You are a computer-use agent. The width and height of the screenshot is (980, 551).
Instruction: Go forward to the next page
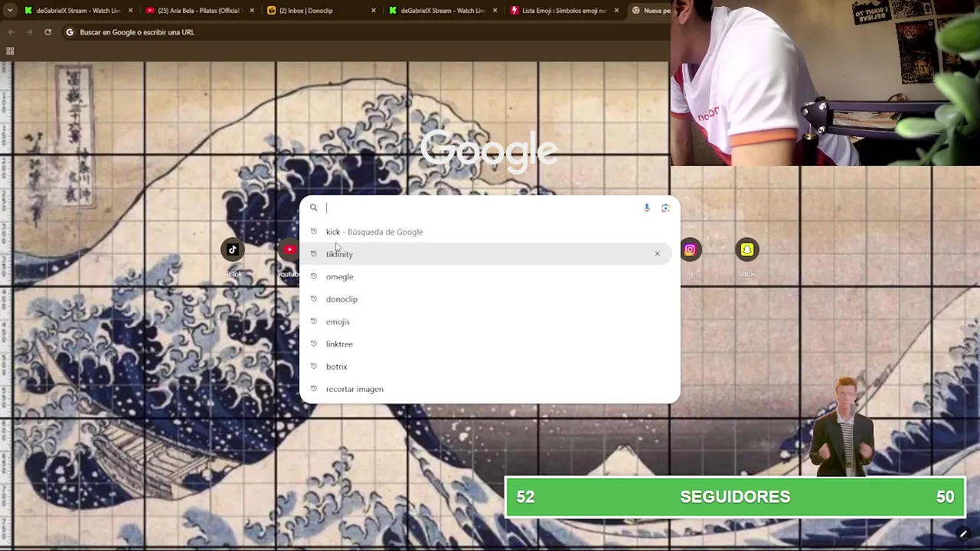[29, 32]
